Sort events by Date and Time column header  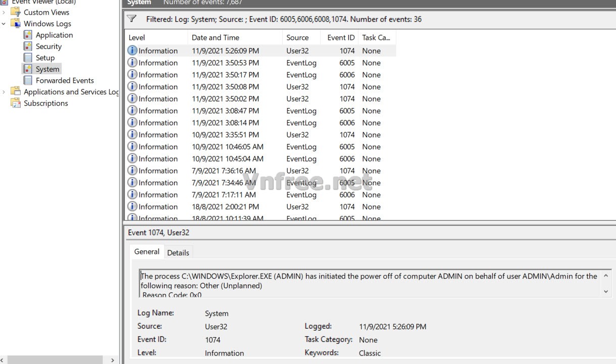click(215, 37)
